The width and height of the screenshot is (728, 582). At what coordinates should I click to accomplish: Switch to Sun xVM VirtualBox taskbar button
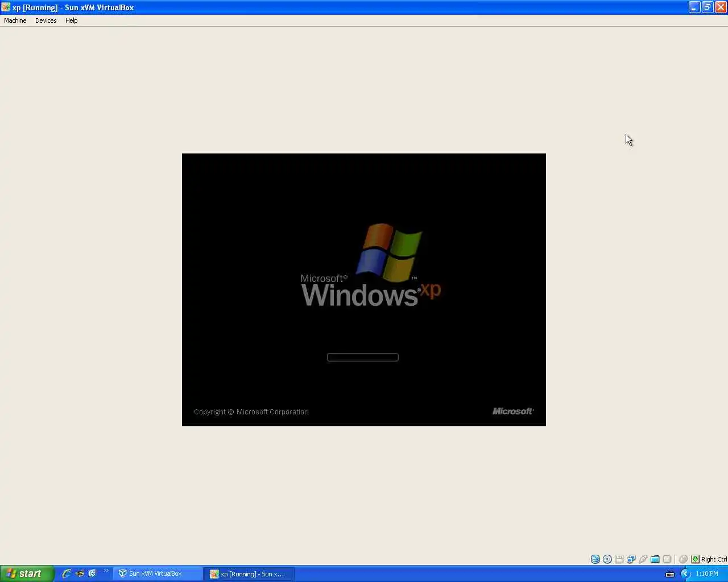[x=158, y=573]
